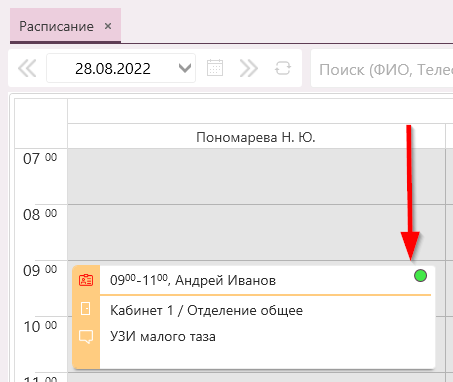This screenshot has width=453, height=382.
Task: Select the empty 08:00 time slot
Action: coord(256,232)
